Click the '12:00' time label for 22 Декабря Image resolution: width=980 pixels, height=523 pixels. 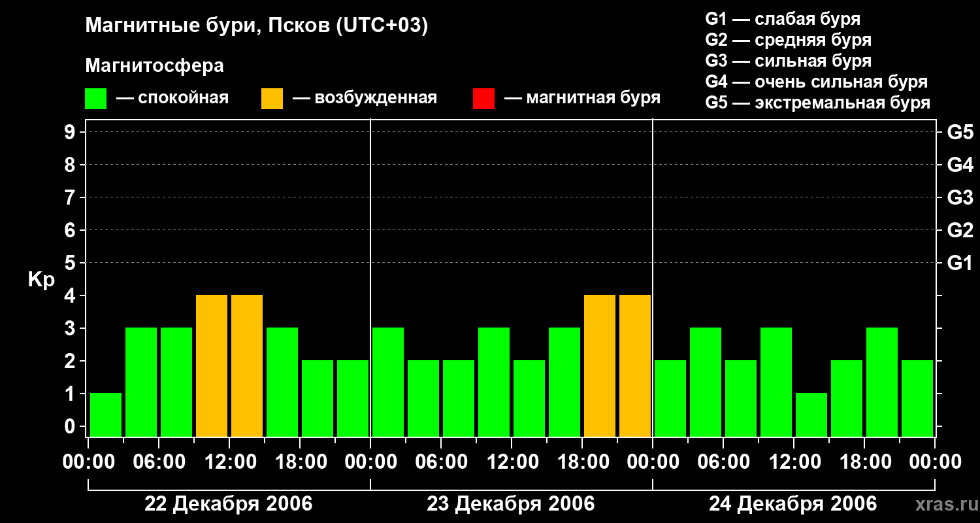[229, 462]
